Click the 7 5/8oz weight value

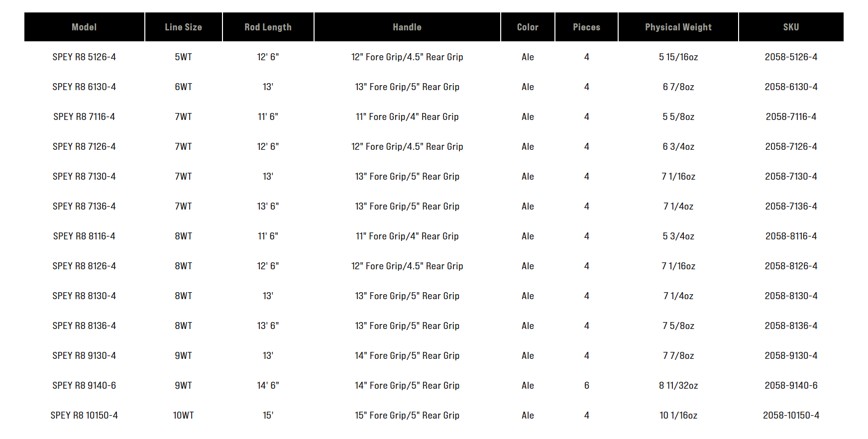coord(678,326)
